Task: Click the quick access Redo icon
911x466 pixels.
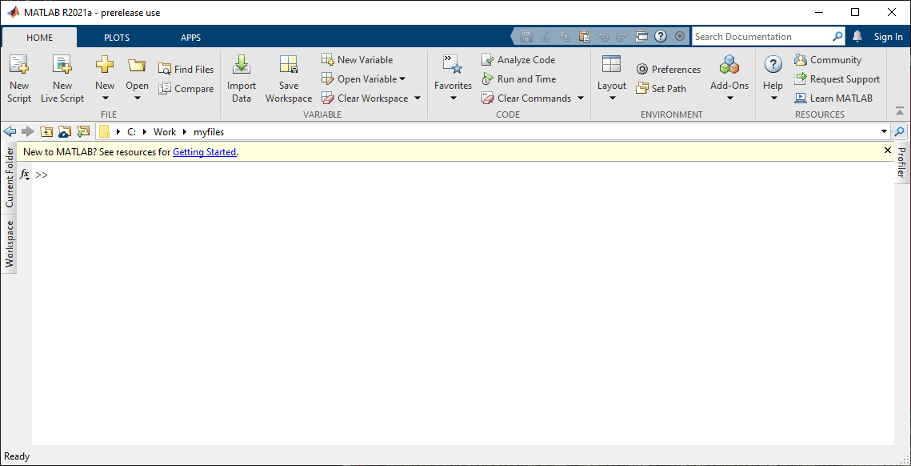Action: click(x=622, y=37)
